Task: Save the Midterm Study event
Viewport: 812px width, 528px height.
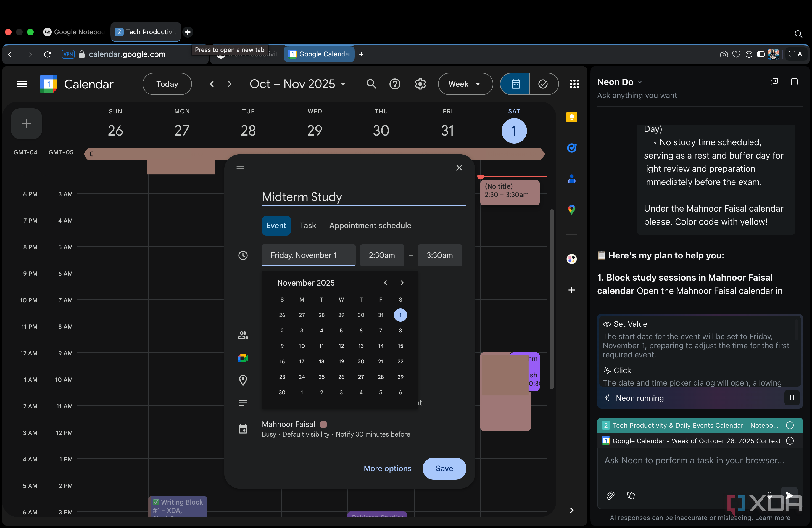Action: [444, 468]
